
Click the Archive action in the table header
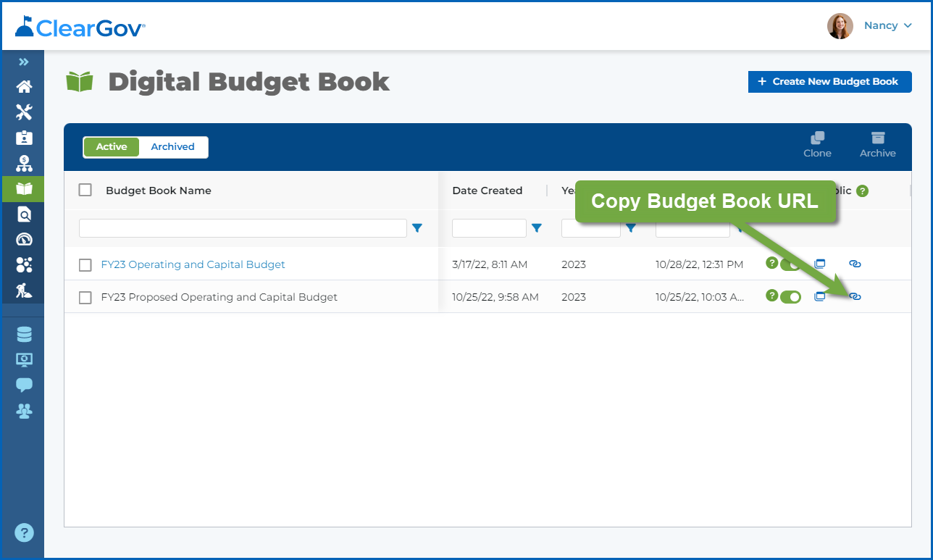[x=878, y=145]
